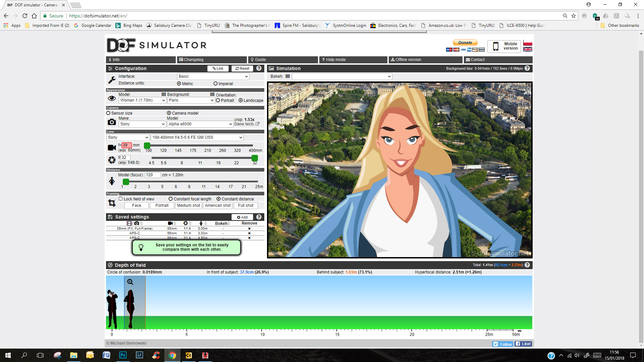Click the Model focus distance input field

click(x=153, y=175)
